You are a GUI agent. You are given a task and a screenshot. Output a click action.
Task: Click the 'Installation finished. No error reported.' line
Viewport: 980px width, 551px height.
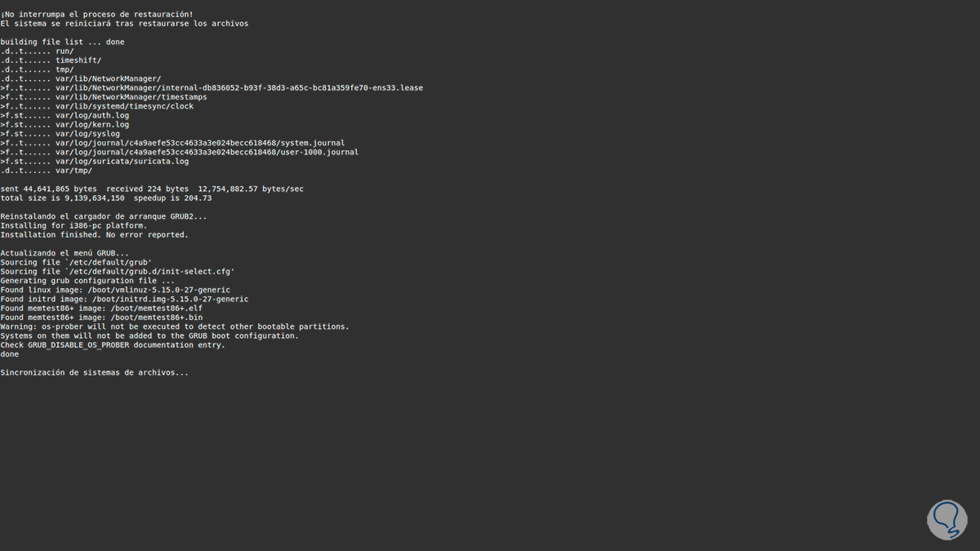[x=95, y=235]
